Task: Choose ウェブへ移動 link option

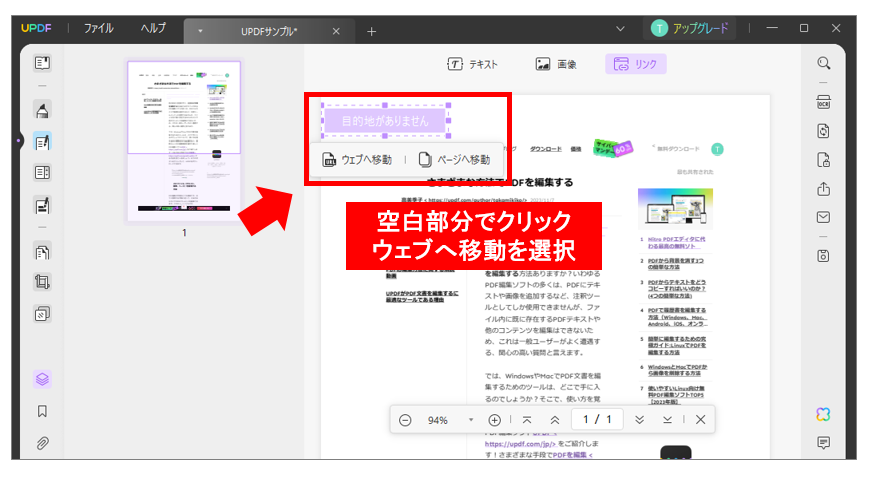Action: click(357, 160)
